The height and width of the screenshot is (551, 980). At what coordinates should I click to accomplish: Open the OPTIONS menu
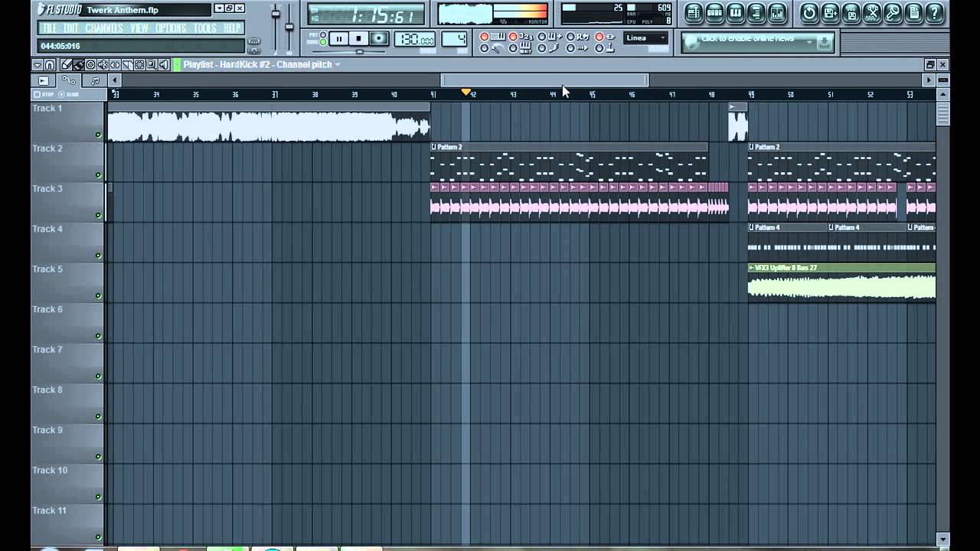click(171, 28)
